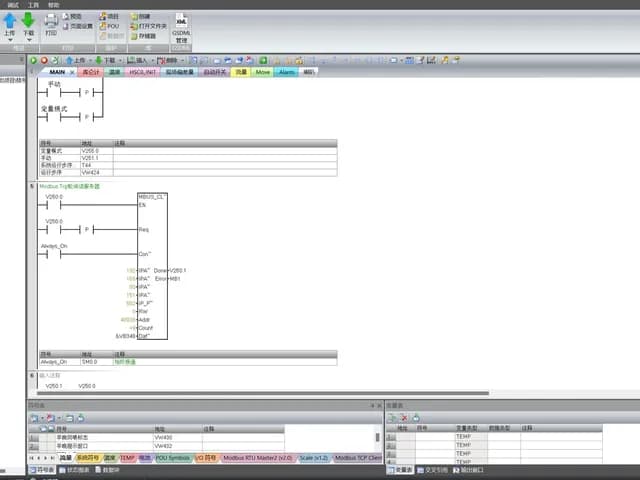Viewport: 640px width, 480px height.
Task: Click the red X delete icon in the variable table
Action: tap(404, 418)
